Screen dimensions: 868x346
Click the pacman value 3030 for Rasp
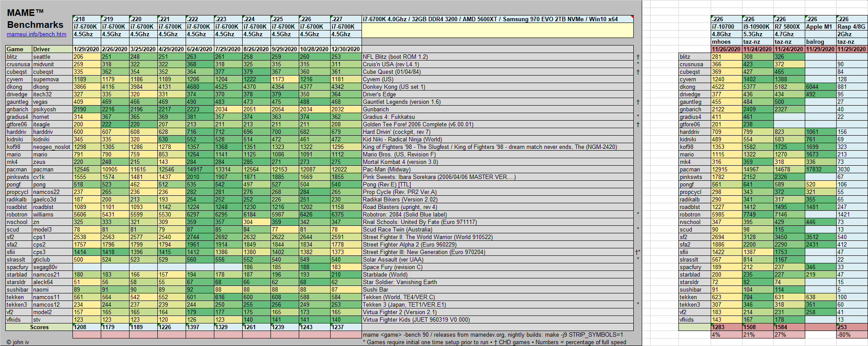coord(852,169)
